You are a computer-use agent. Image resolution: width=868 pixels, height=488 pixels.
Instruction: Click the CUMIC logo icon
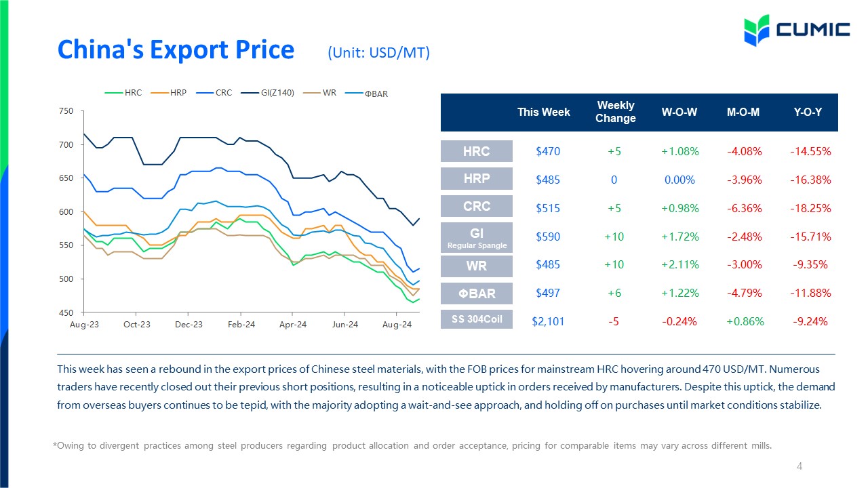coord(757,30)
